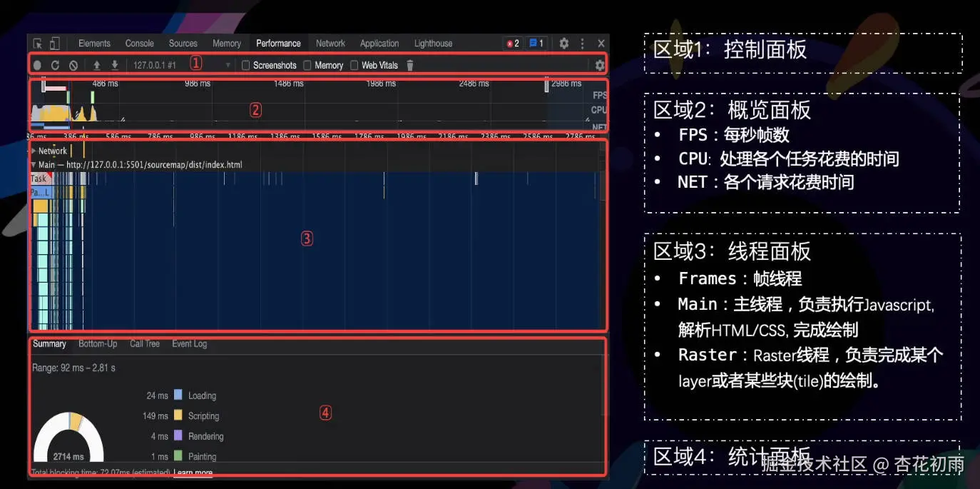
Task: Open the Lighthouse panel
Action: [433, 44]
